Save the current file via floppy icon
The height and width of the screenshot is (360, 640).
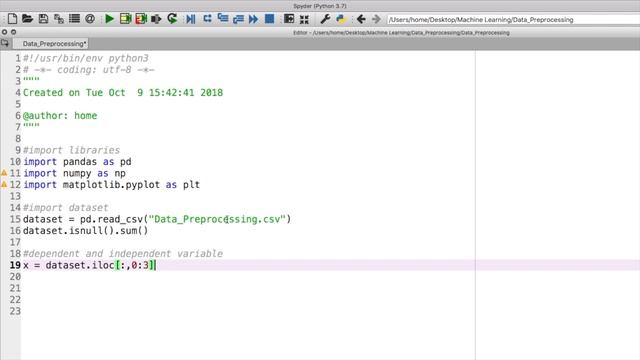[x=43, y=19]
